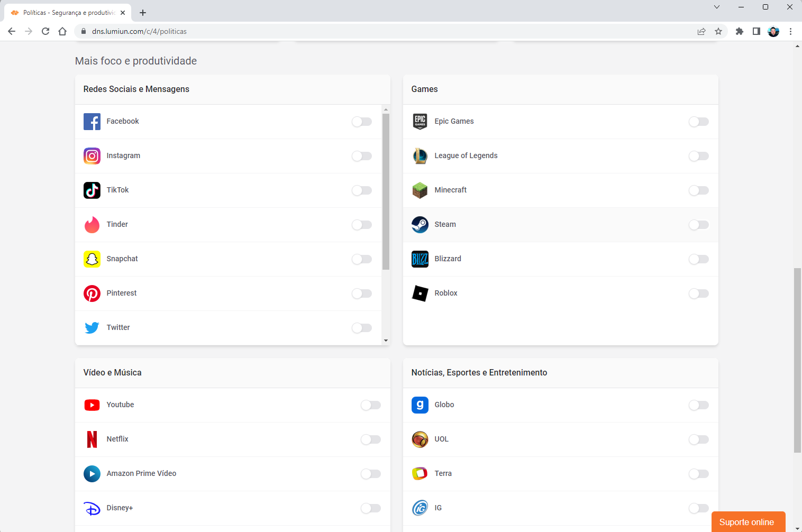Click the Minecraft block icon
Screen dimensions: 802x532
tap(420, 190)
